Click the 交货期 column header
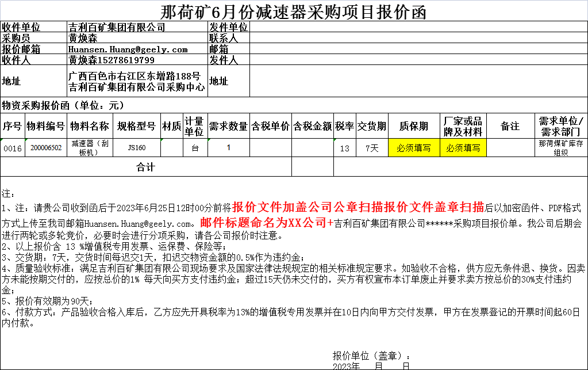 point(372,126)
